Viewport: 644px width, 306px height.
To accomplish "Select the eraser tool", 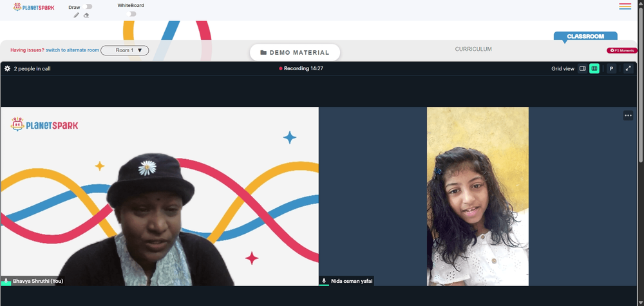I will (x=86, y=15).
